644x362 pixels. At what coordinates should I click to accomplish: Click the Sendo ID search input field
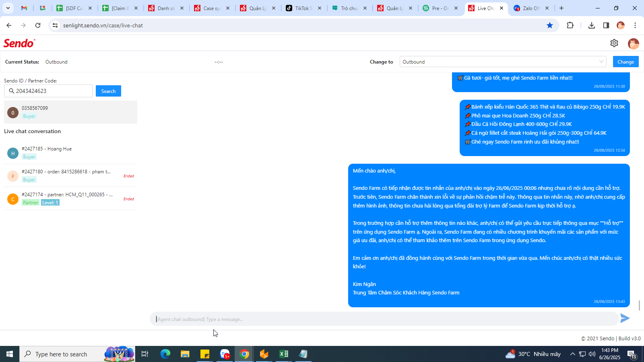click(48, 91)
